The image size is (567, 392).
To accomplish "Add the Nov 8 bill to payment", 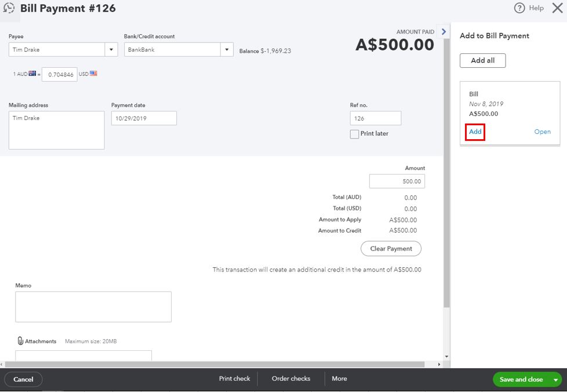I will (x=475, y=132).
